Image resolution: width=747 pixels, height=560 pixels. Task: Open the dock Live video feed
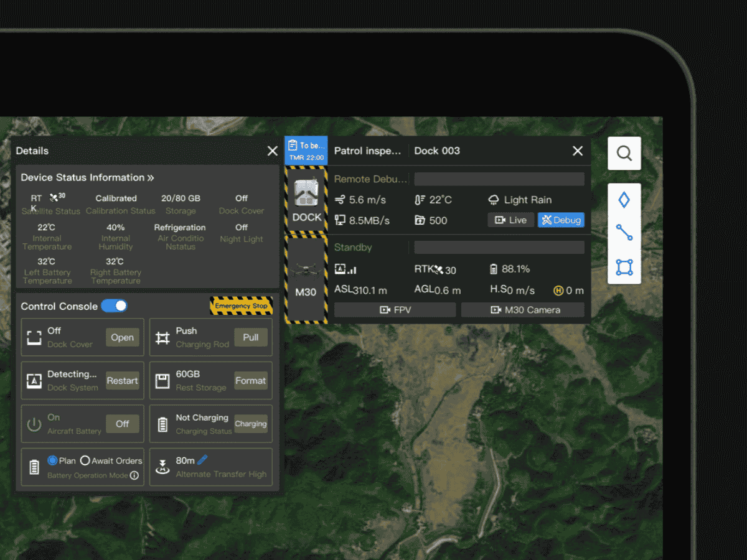[x=510, y=220]
